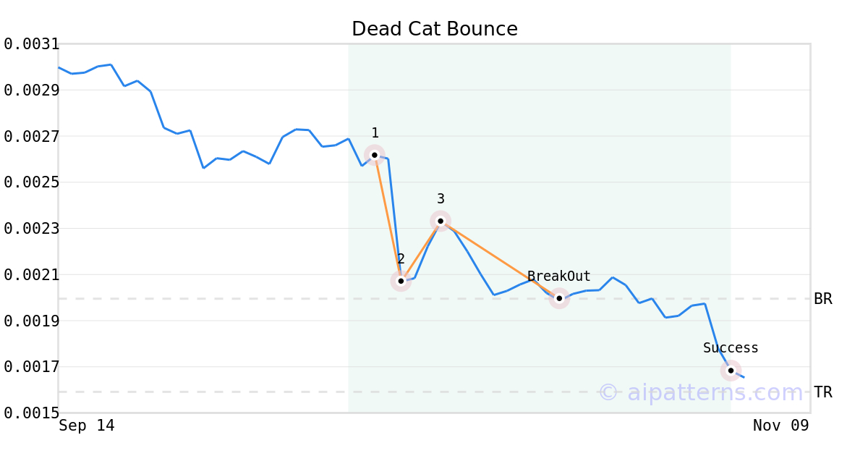The height and width of the screenshot is (456, 868).
Task: Click the BreakOut text label
Action: point(558,276)
